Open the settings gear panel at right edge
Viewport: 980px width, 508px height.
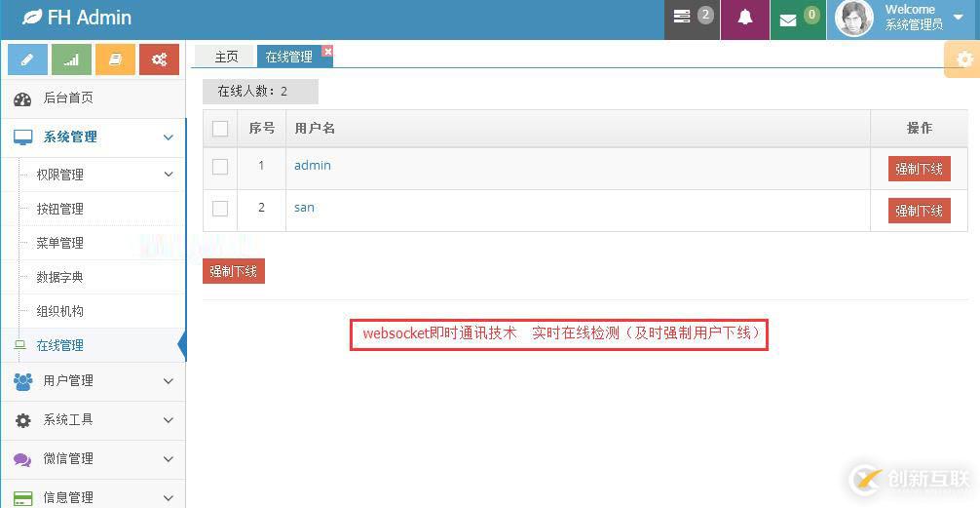(963, 59)
